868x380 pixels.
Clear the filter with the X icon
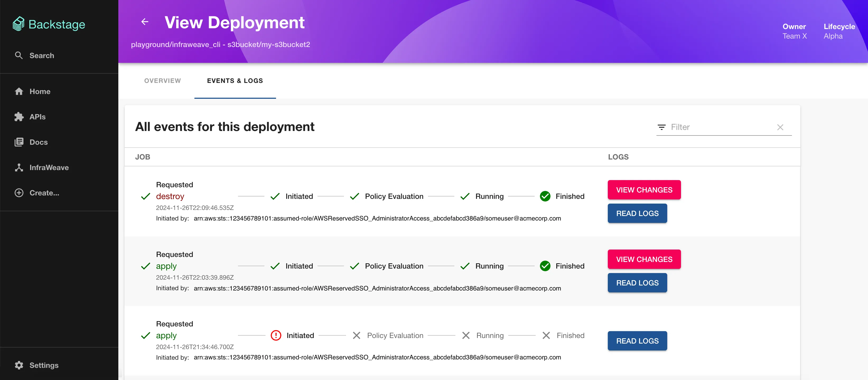tap(780, 127)
